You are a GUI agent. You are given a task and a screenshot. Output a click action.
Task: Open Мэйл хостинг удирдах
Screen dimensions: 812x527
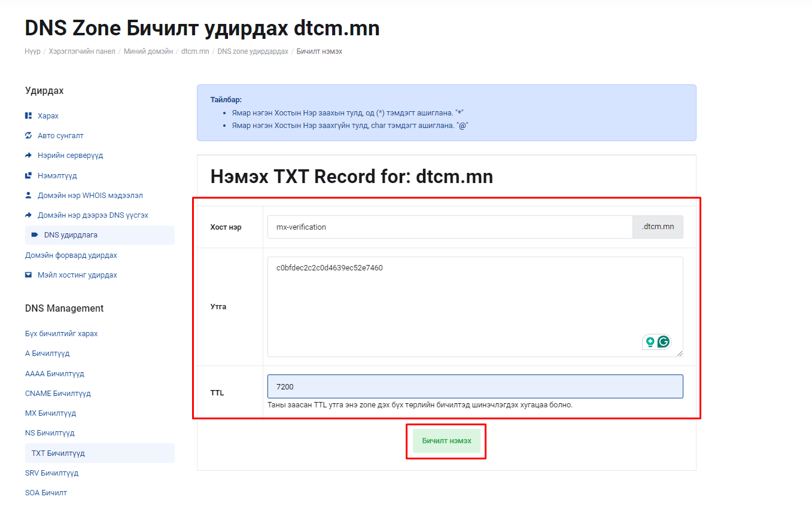(77, 275)
